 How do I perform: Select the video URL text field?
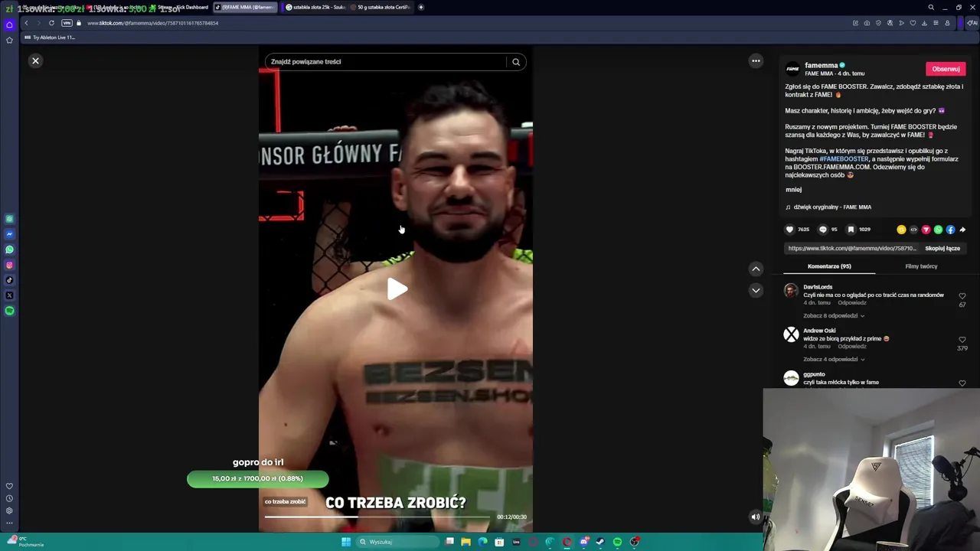[852, 249]
